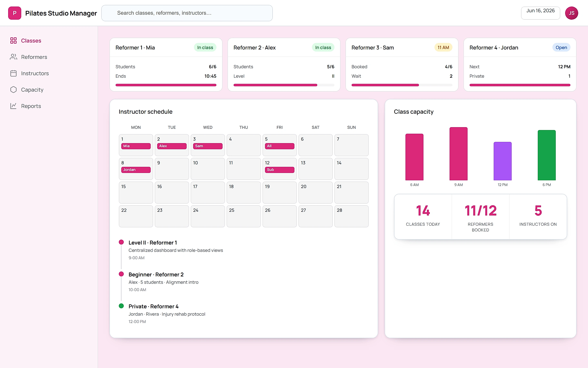Screen dimensions: 588x368
Task: Click the 12 PM Next value
Action: coord(564,67)
